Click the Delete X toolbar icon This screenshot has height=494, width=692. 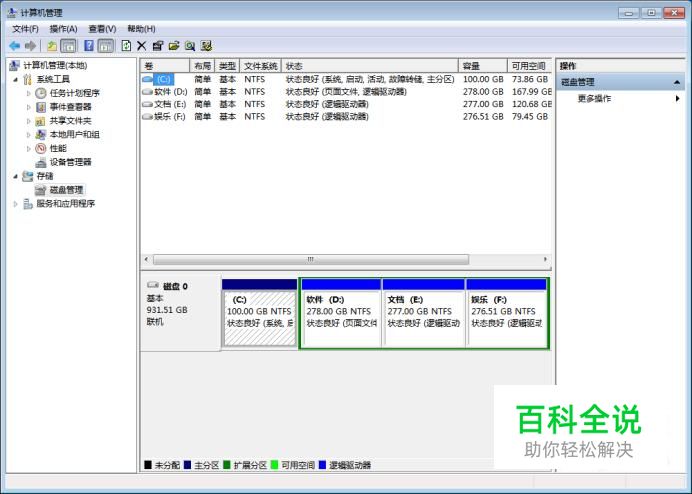pos(142,46)
